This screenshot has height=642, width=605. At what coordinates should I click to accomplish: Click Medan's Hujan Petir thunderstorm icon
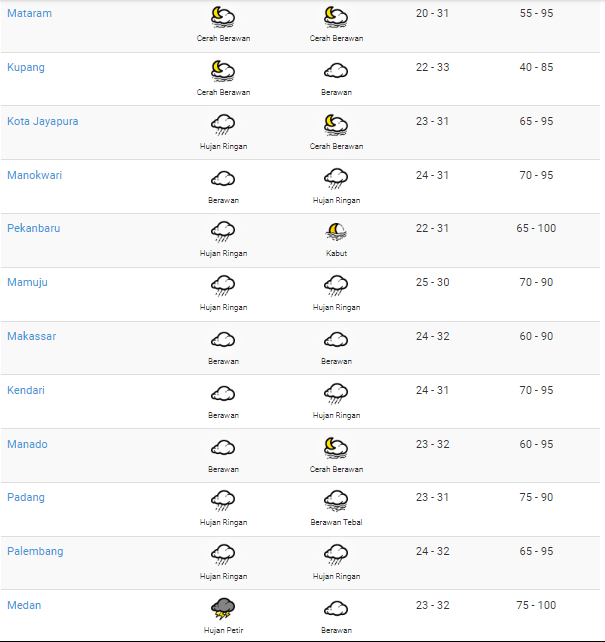(223, 608)
